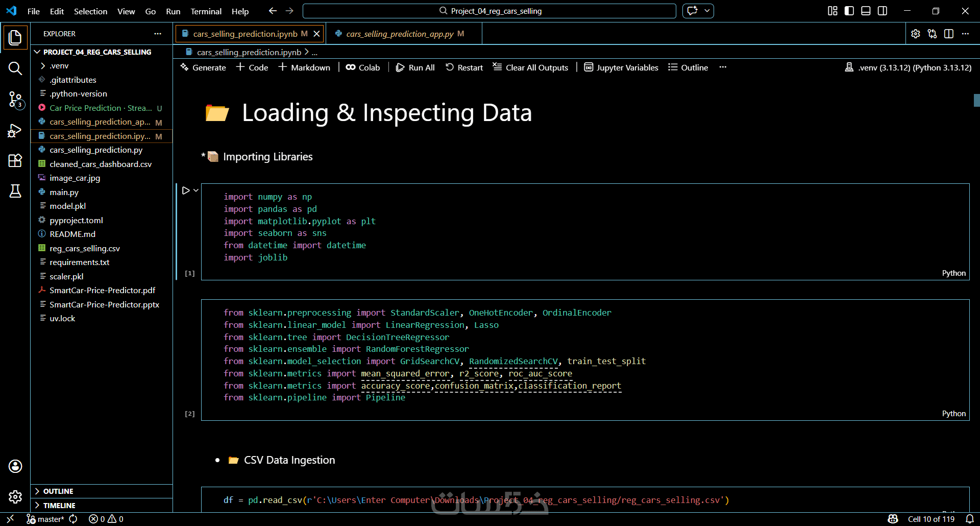Expand the .venv folder
This screenshot has height=526, width=980.
(59, 66)
